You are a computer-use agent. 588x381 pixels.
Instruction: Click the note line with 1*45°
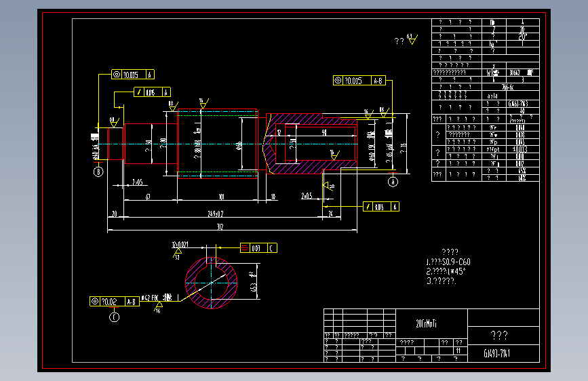(x=446, y=271)
